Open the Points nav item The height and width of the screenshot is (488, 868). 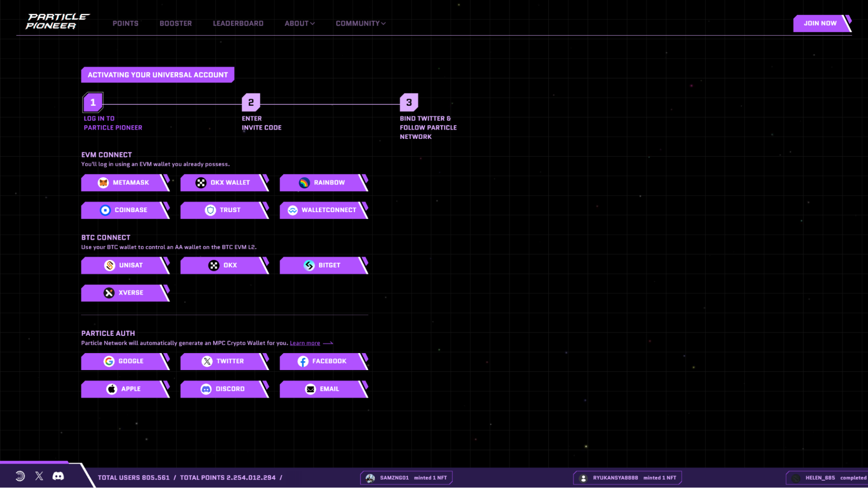pos(125,23)
